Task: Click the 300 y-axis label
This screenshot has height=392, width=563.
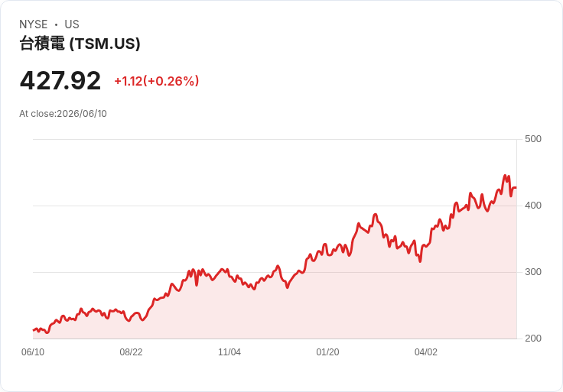Action: tap(533, 272)
